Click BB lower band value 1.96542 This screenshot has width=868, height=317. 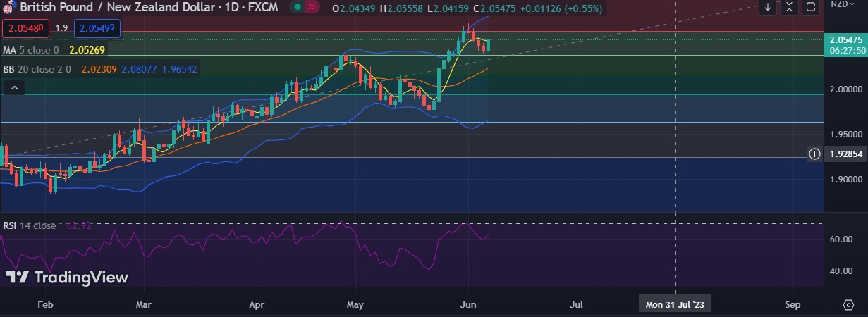[x=179, y=69]
